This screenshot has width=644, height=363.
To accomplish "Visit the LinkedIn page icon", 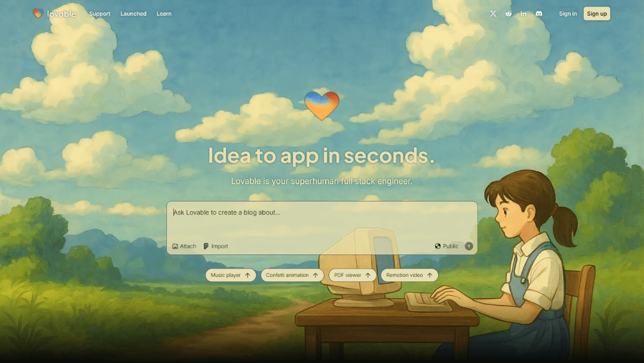I will tap(524, 14).
